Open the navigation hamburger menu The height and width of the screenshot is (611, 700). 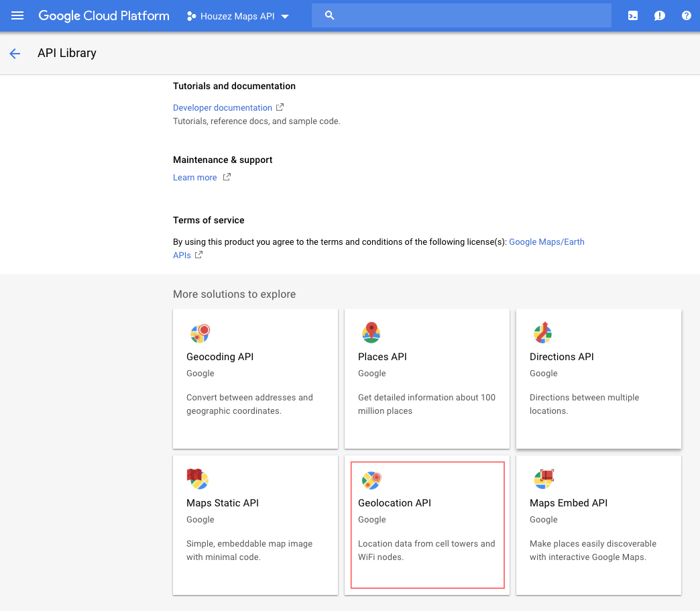point(17,15)
